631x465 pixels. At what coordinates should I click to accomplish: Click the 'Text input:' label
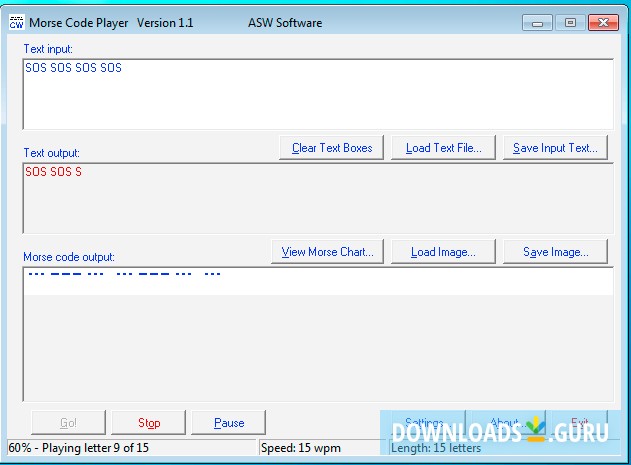click(x=48, y=49)
